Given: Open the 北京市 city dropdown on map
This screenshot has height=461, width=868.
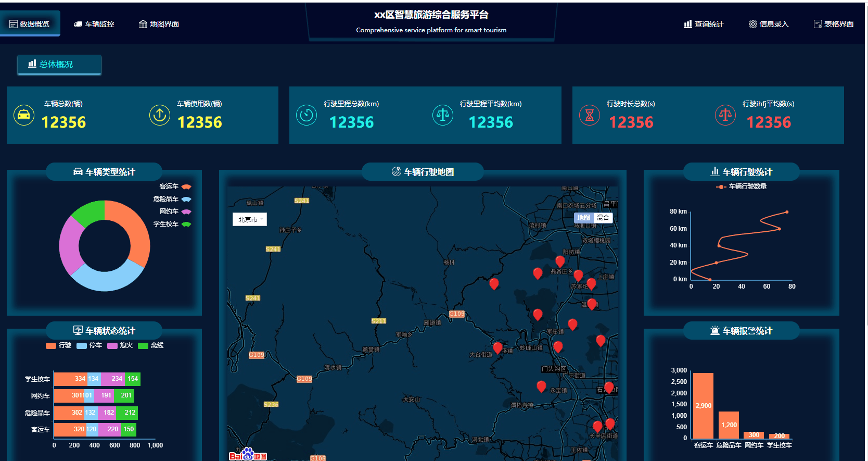Looking at the screenshot, I should (x=250, y=219).
